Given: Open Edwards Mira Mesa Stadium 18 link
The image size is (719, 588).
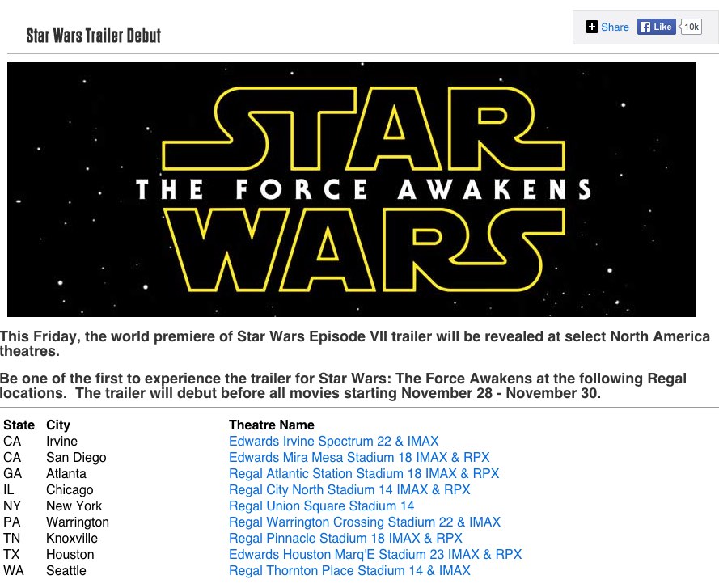Looking at the screenshot, I should [359, 457].
